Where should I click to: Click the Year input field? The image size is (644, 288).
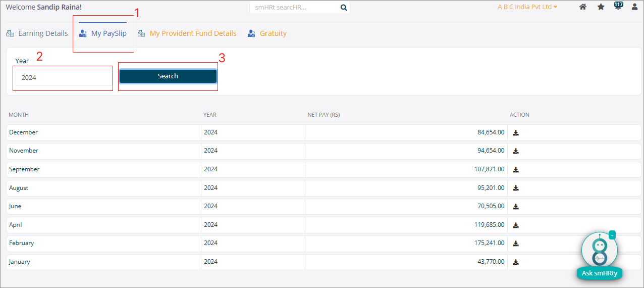[x=63, y=78]
